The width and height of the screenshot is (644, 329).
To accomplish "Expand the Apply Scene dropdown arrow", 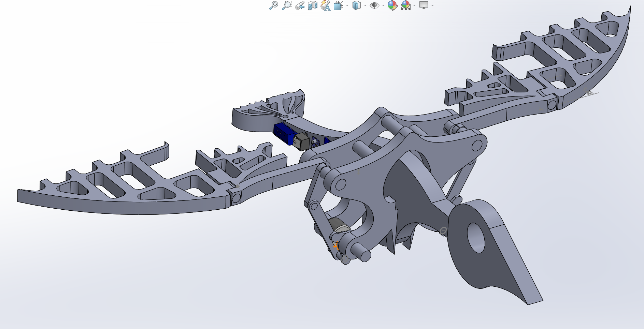I will pos(414,5).
